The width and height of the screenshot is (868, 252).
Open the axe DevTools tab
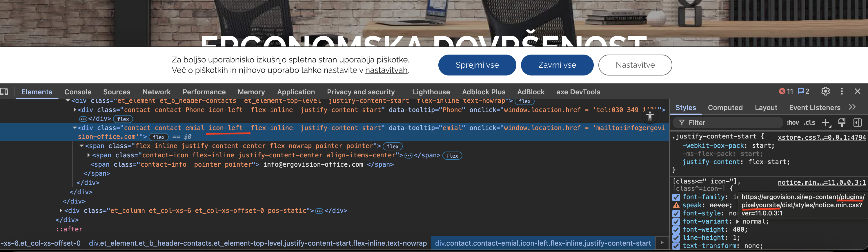(578, 92)
